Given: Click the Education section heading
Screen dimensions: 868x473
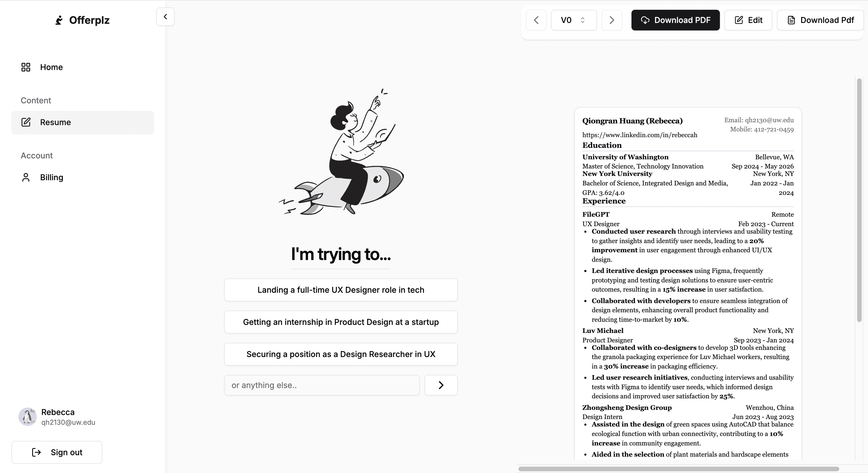Looking at the screenshot, I should pyautogui.click(x=602, y=145).
